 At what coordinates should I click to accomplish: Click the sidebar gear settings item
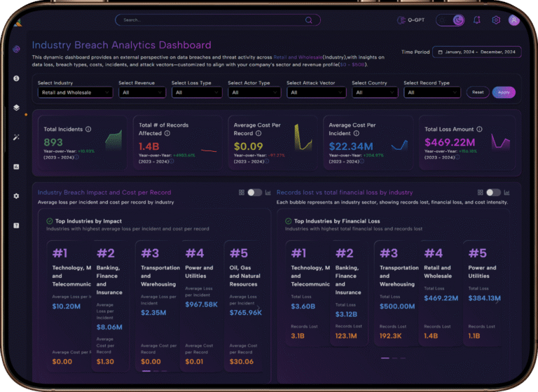click(x=16, y=196)
